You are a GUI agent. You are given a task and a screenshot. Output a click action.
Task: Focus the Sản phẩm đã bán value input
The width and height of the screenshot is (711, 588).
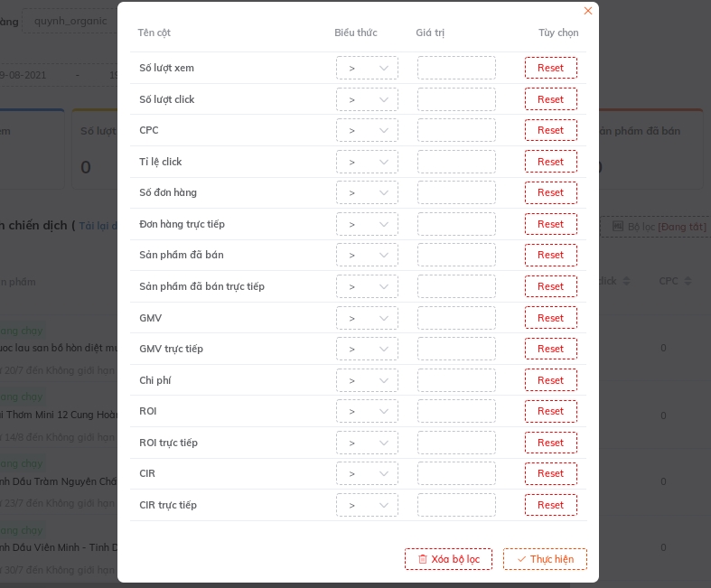456,255
